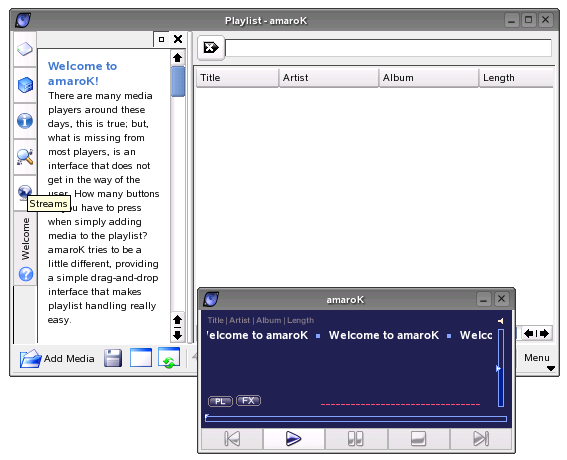
Task: Maximize the Playlist - amaroK window
Action: point(528,20)
